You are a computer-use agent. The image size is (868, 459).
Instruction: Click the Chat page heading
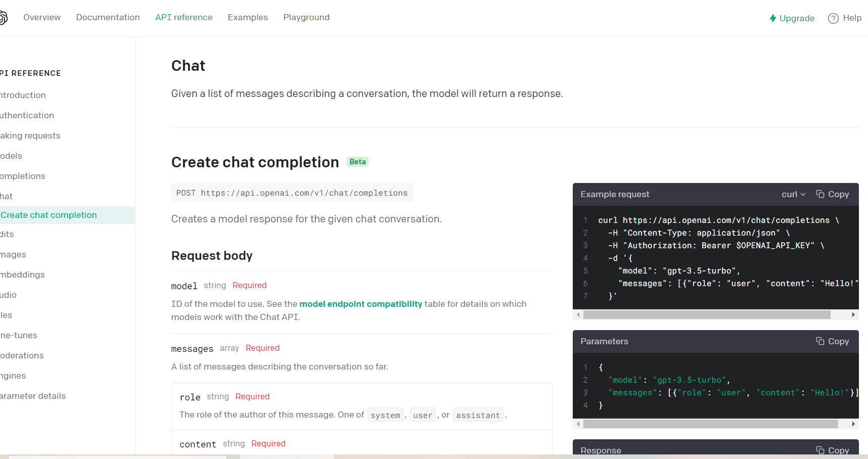[188, 66]
